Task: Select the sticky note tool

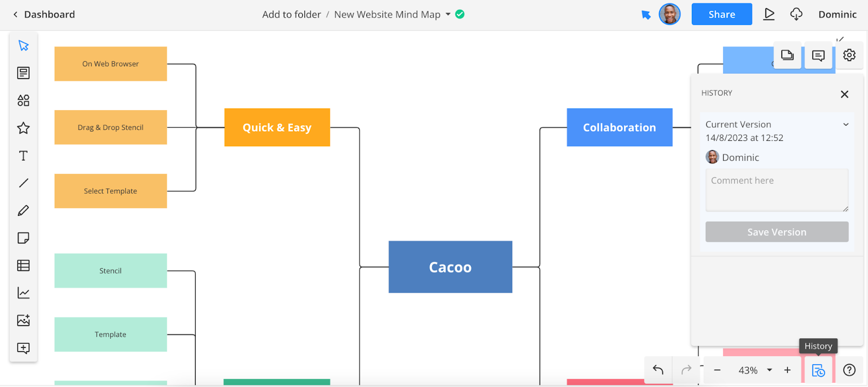Action: (x=23, y=238)
